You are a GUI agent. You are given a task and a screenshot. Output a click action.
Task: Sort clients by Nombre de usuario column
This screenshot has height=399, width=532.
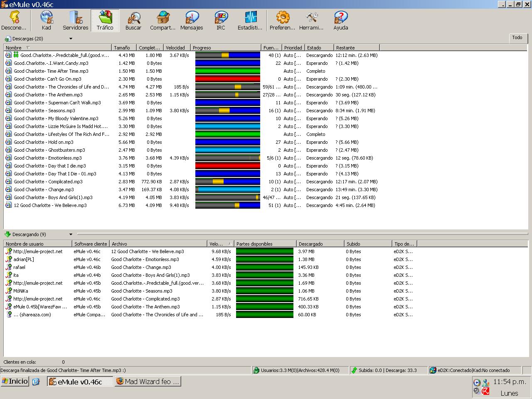38,244
